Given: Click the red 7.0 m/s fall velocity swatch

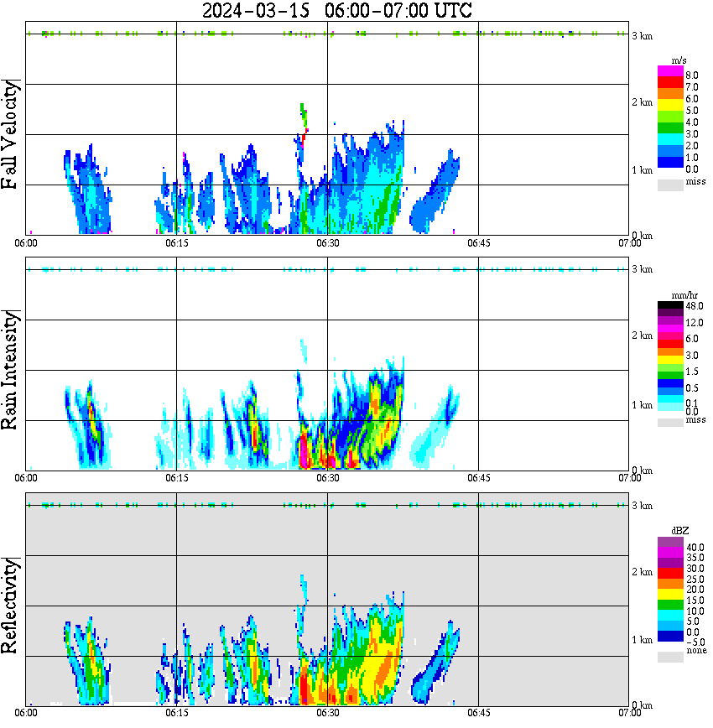Looking at the screenshot, I should (670, 81).
